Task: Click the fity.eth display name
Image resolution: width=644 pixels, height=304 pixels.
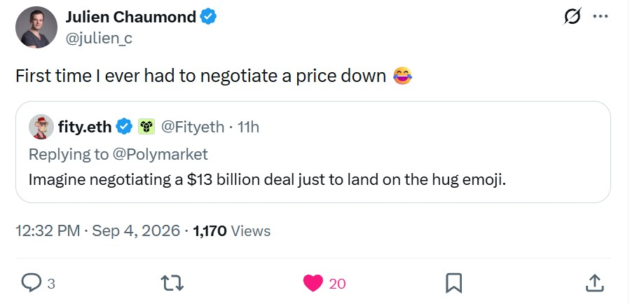Action: [85, 127]
